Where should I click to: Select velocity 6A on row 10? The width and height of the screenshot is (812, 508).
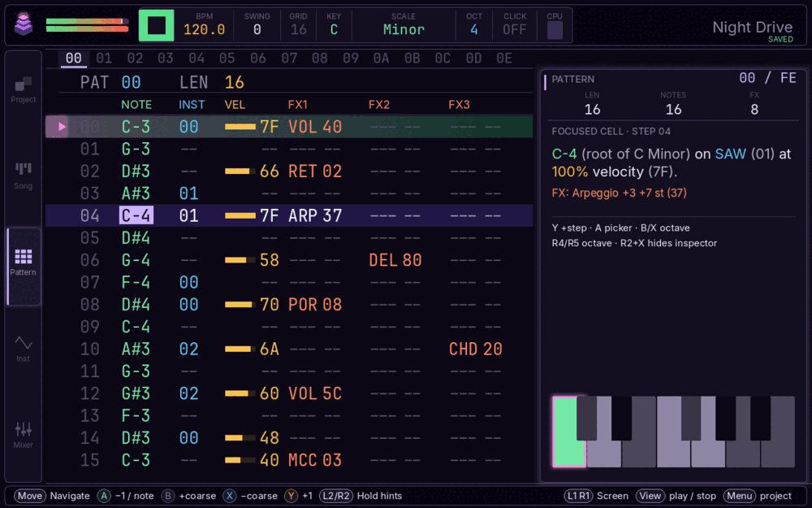[x=270, y=350]
